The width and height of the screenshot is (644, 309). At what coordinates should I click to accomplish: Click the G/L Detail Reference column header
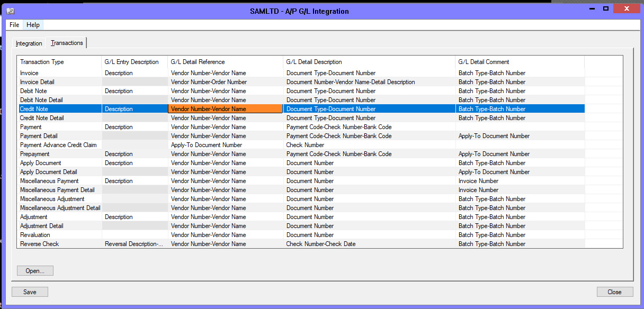click(x=226, y=62)
